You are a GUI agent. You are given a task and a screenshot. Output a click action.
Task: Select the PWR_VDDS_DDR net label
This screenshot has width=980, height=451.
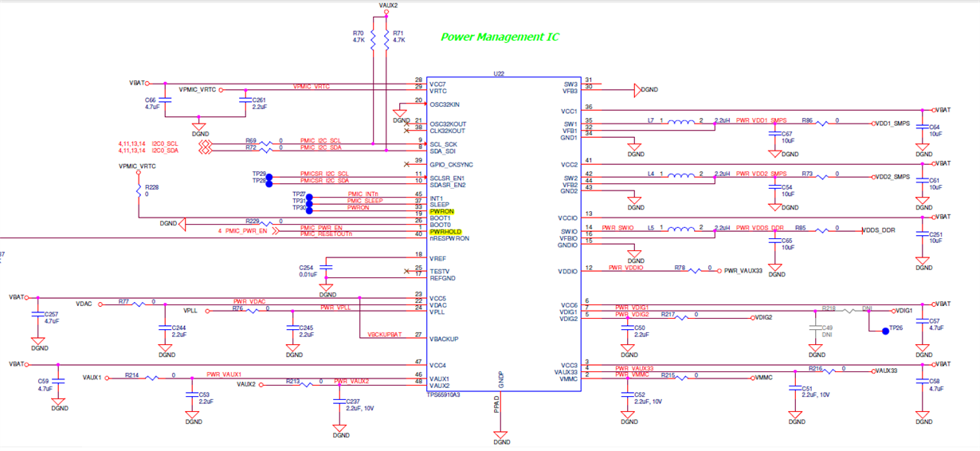click(760, 227)
